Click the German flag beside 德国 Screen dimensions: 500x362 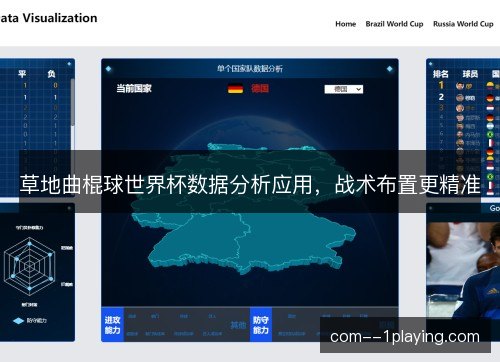235,89
